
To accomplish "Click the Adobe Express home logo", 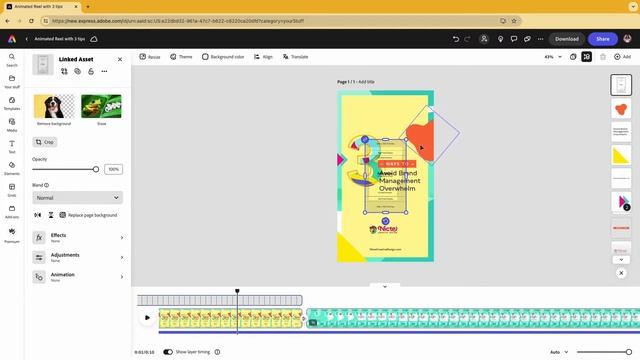I will [12, 39].
